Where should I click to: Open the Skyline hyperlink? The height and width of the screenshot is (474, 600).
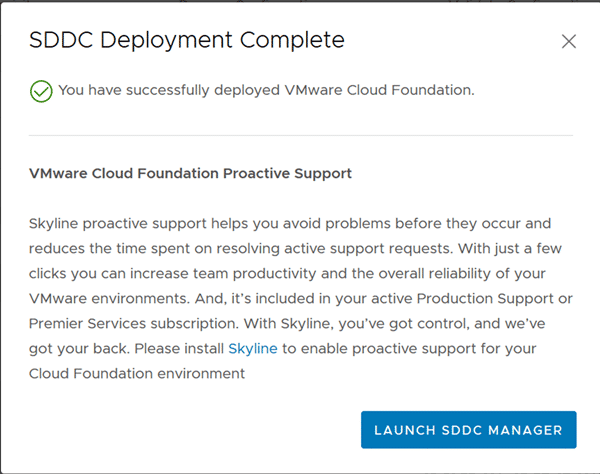253,349
